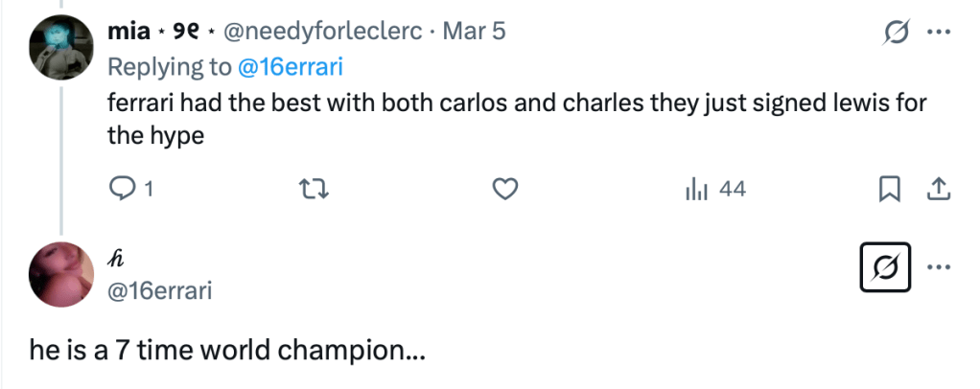Click the 7 time world champion tweet text
The width and height of the screenshot is (980, 389).
coord(227,352)
